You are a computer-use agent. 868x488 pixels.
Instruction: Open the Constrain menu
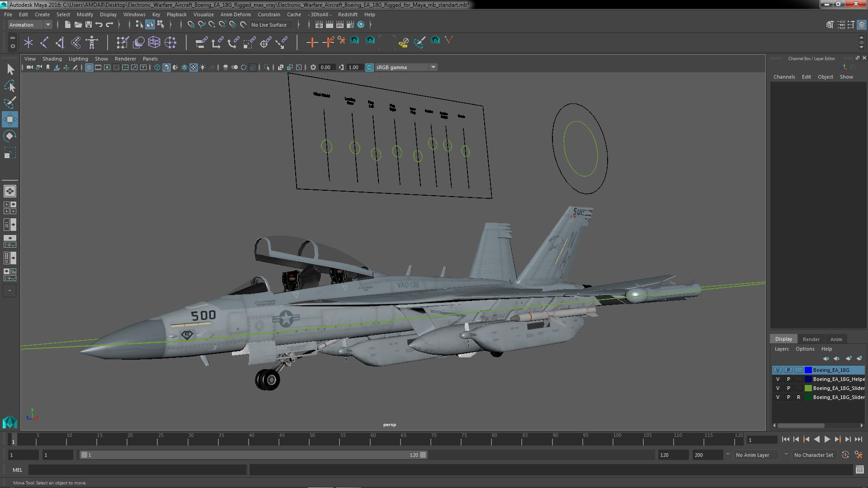(x=269, y=14)
